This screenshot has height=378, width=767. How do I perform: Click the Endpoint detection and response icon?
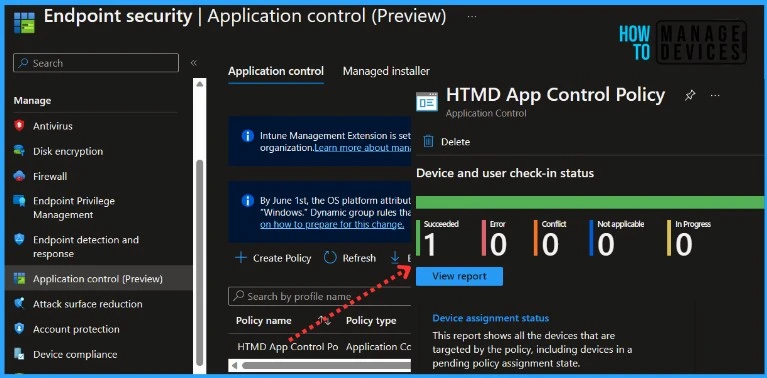pos(20,240)
